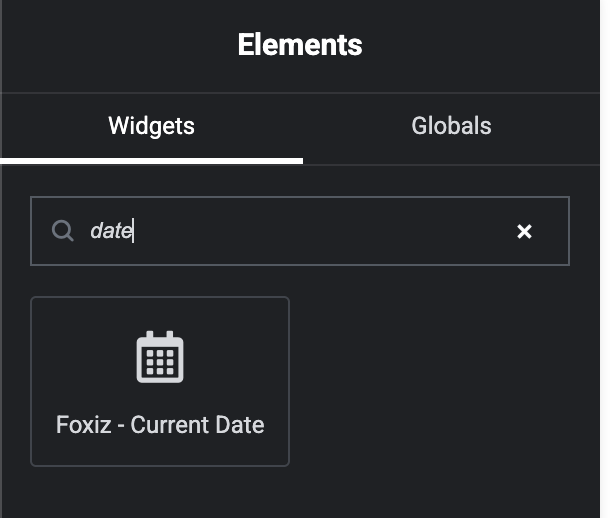Select the Widgets tab
The width and height of the screenshot is (612, 518).
pos(151,126)
